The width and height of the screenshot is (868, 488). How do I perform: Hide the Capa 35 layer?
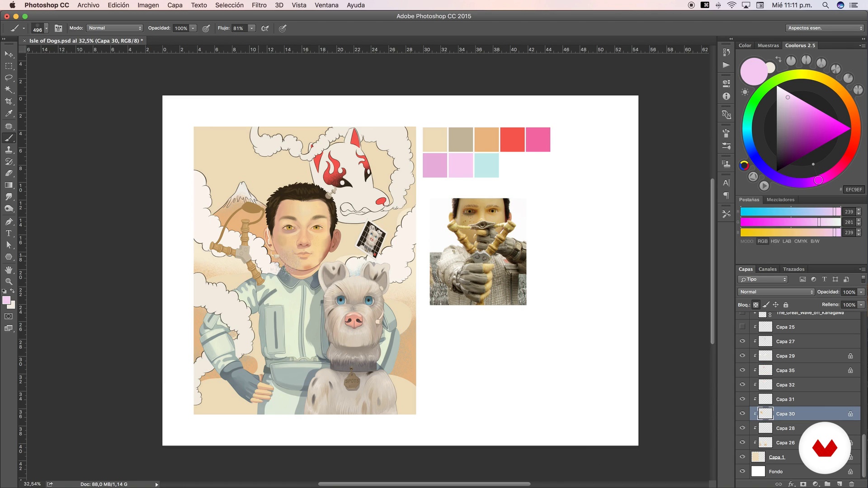pyautogui.click(x=742, y=370)
